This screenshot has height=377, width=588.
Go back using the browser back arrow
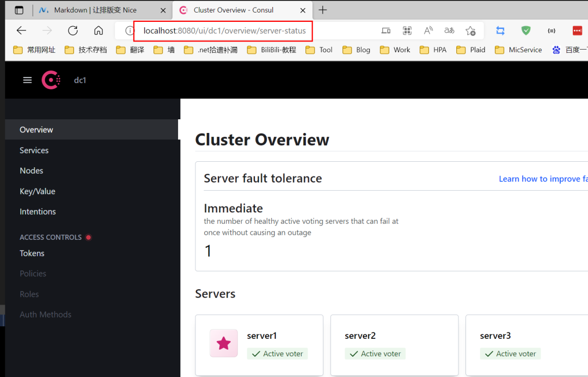[x=21, y=31]
